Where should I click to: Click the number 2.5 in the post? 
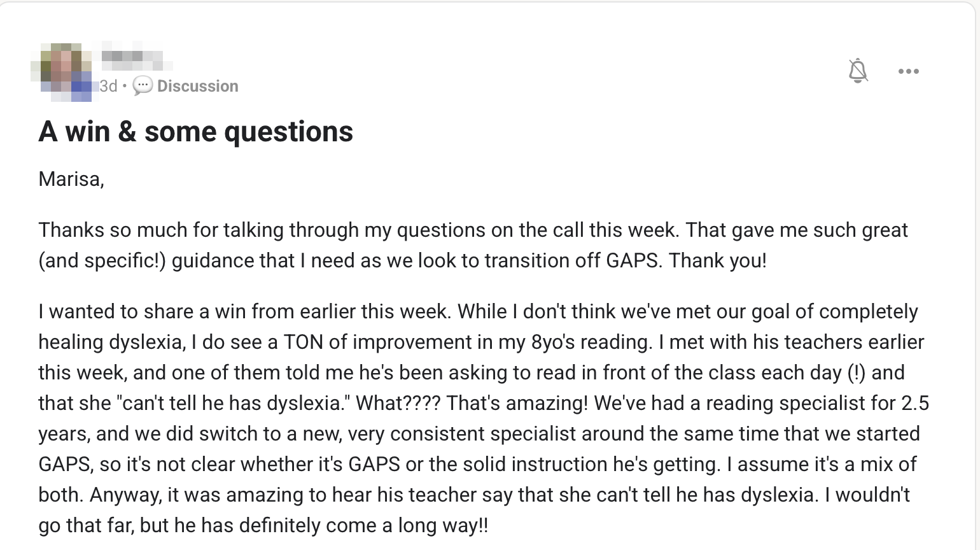(915, 403)
